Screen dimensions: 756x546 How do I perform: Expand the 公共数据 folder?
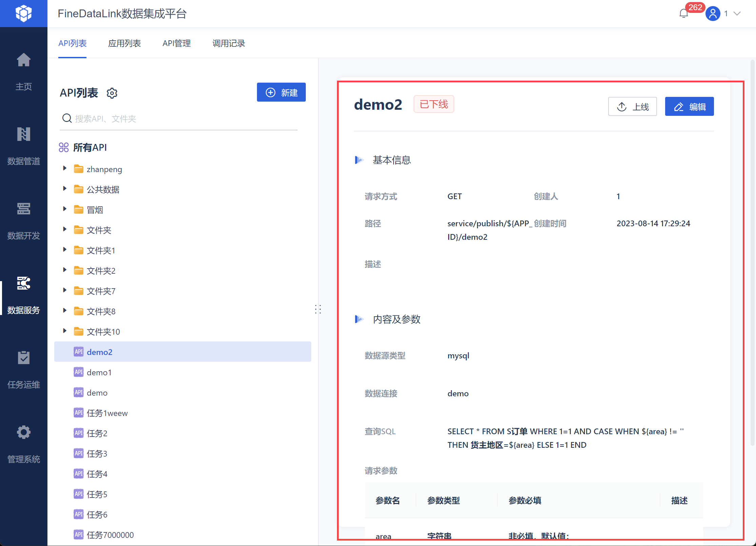pyautogui.click(x=65, y=189)
